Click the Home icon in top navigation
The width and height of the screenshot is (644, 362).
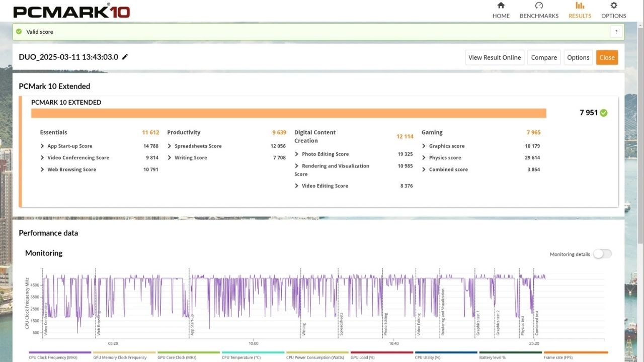[x=501, y=6]
